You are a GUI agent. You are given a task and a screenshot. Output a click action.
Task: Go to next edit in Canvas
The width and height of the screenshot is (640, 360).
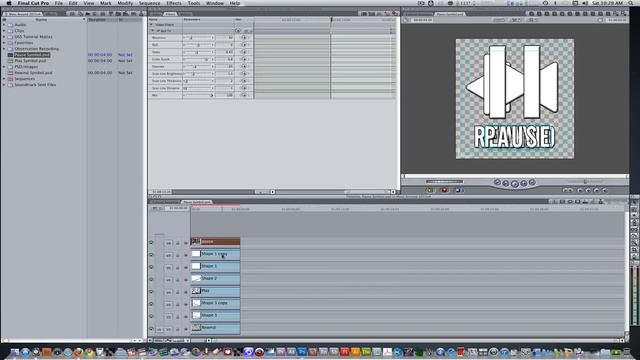[532, 182]
